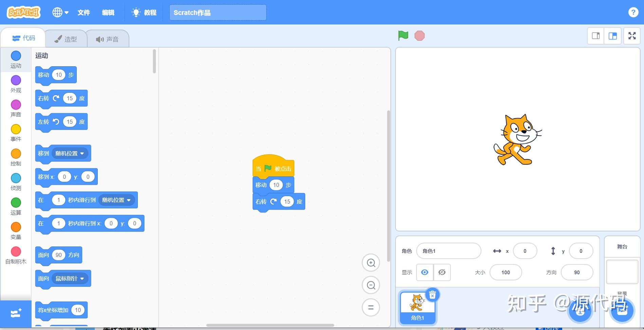
Task: Open the language globe menu
Action: tap(60, 13)
